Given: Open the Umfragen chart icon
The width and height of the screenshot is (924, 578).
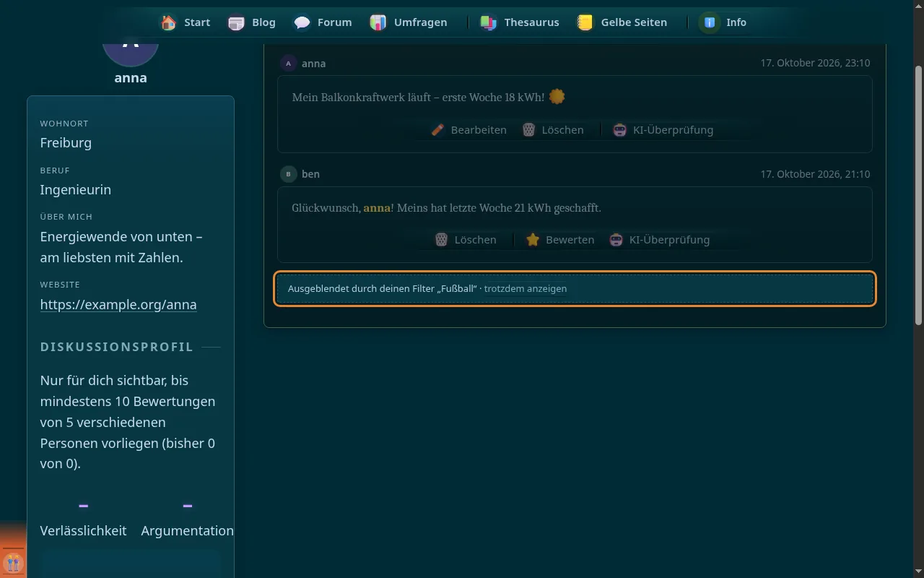Looking at the screenshot, I should pyautogui.click(x=378, y=22).
